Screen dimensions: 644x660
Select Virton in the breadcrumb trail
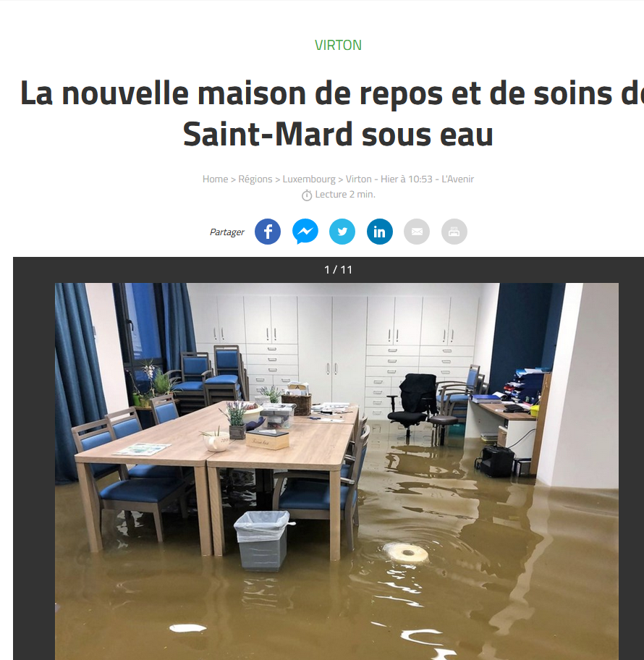point(359,179)
